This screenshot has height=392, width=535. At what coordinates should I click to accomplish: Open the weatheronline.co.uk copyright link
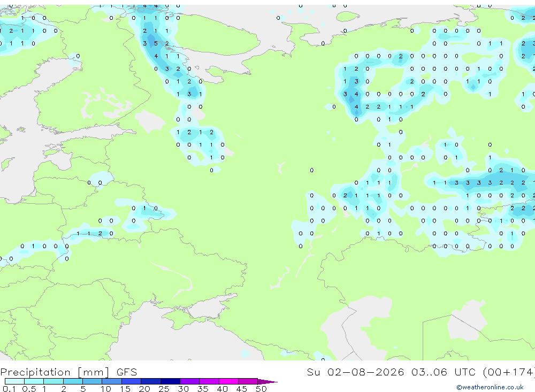click(x=490, y=387)
